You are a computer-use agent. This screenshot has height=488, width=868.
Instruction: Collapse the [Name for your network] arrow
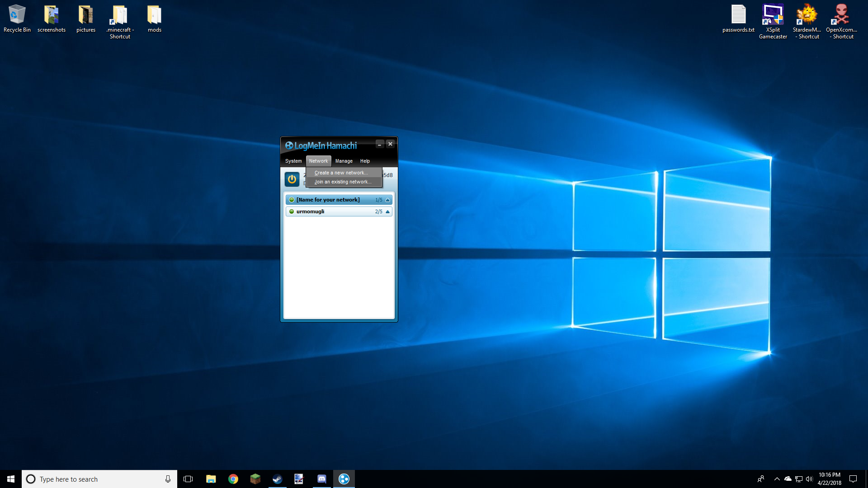[x=387, y=200]
